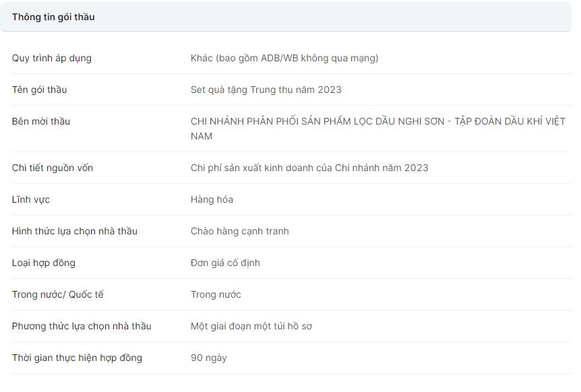Select the 'Khác (bao gồm ADB/WB không qua mạng)' value
The width and height of the screenshot is (581, 392).
point(284,58)
